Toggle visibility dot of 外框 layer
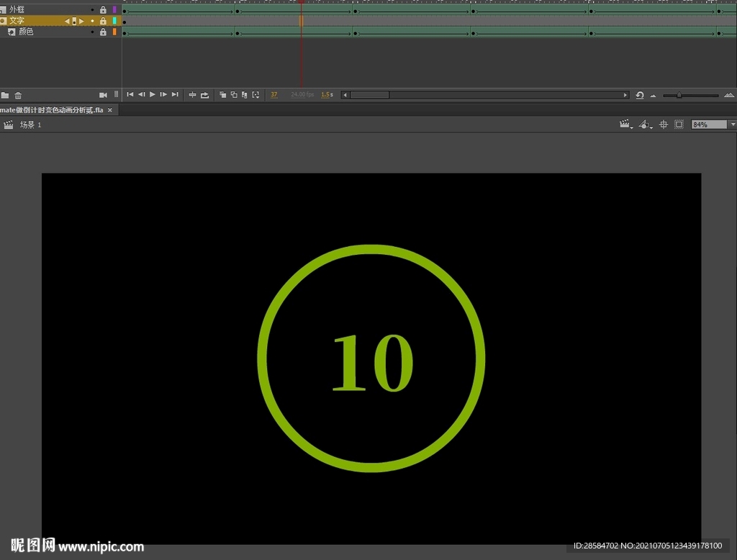This screenshot has width=737, height=560. (92, 9)
